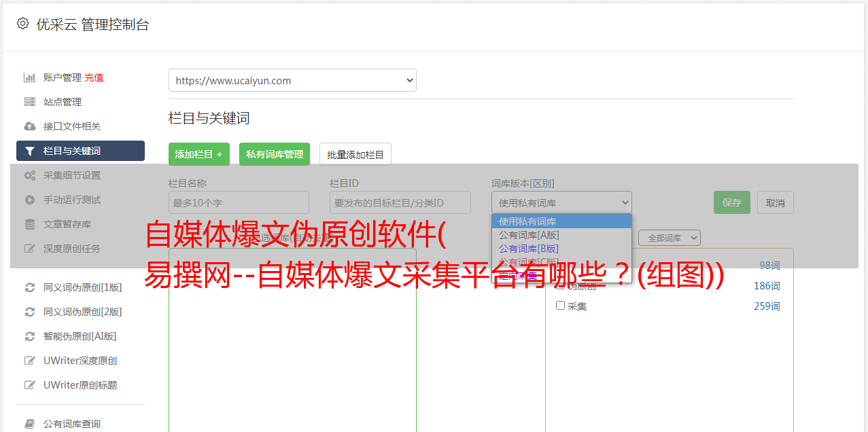This screenshot has width=868, height=432.
Task: Click the play icon for 手动运行测试
Action: click(x=30, y=200)
